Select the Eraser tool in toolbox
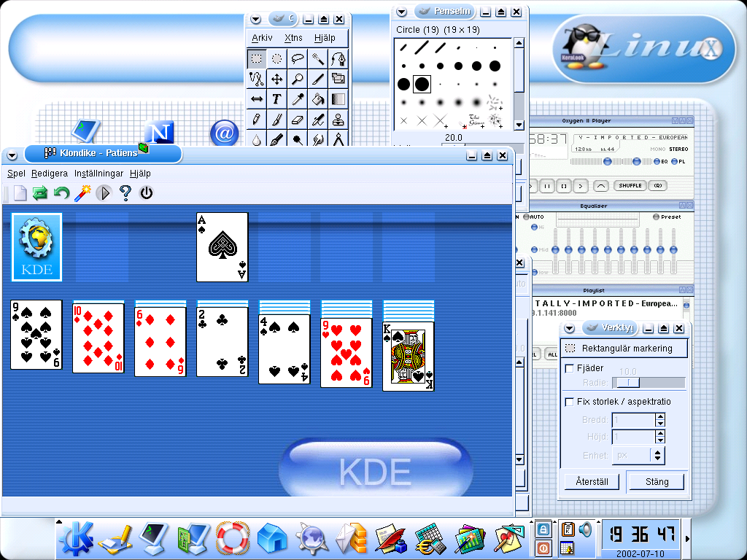The image size is (747, 560). pyautogui.click(x=298, y=120)
